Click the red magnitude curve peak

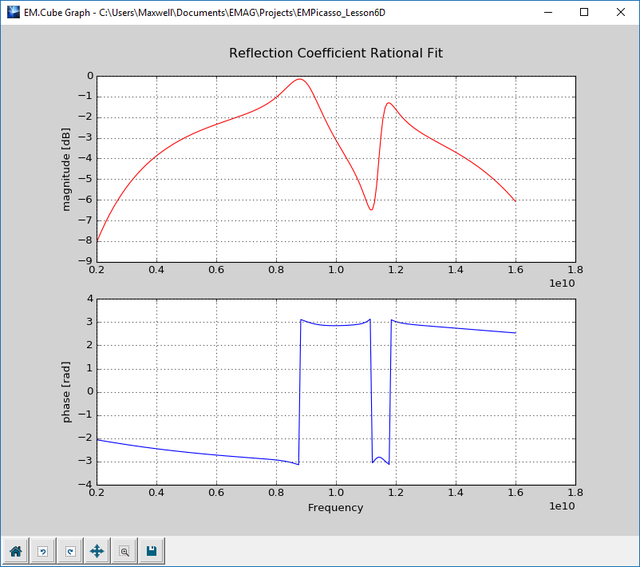(300, 80)
